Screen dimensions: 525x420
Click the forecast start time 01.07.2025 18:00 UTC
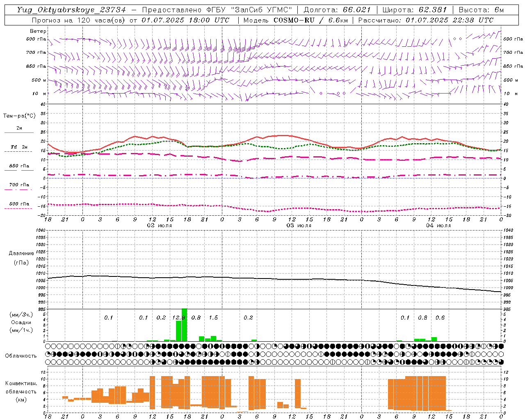[186, 20]
